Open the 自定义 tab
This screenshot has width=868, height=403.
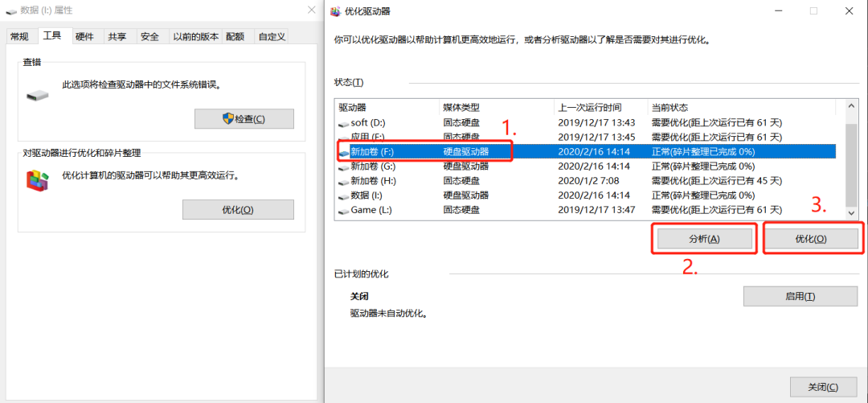click(272, 36)
